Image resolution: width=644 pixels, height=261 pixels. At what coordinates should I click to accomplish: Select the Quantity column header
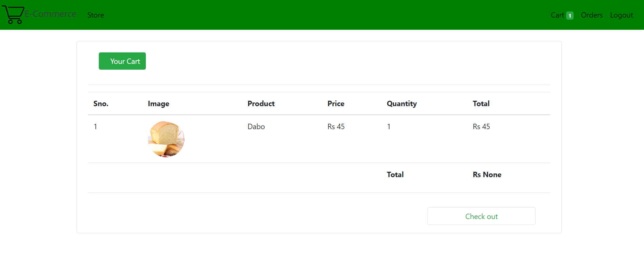pyautogui.click(x=401, y=103)
